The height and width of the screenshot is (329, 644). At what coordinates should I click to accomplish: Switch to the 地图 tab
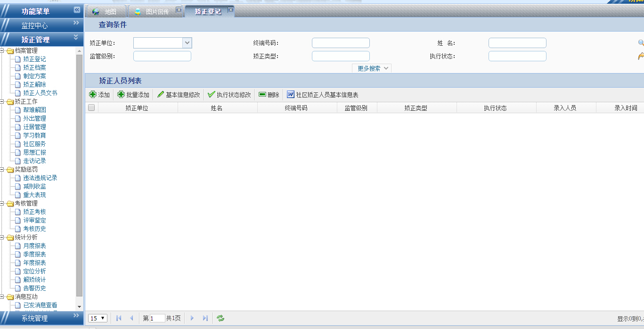tap(106, 11)
